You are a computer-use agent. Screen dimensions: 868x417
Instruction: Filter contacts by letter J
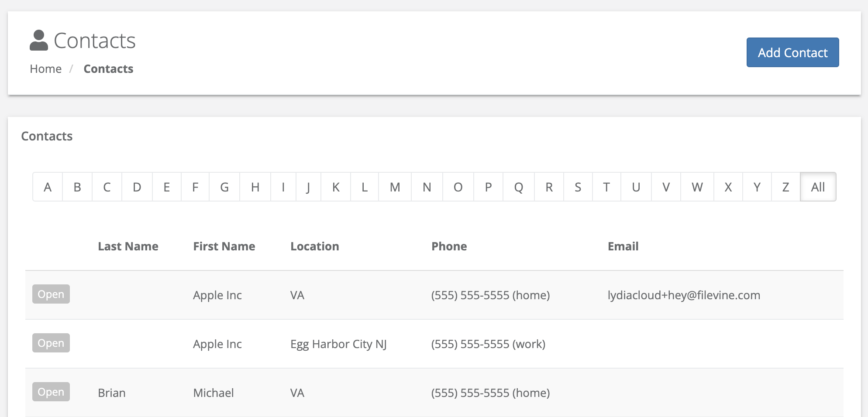[x=308, y=187]
